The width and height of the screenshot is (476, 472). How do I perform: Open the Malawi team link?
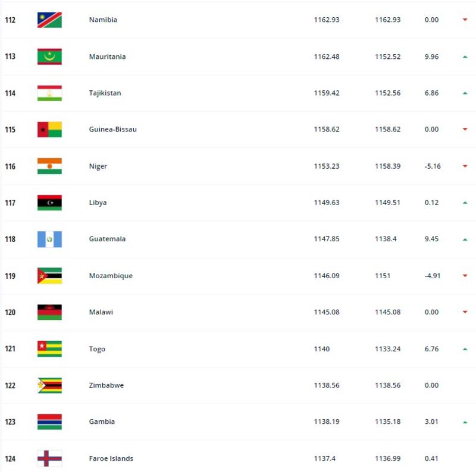[101, 312]
